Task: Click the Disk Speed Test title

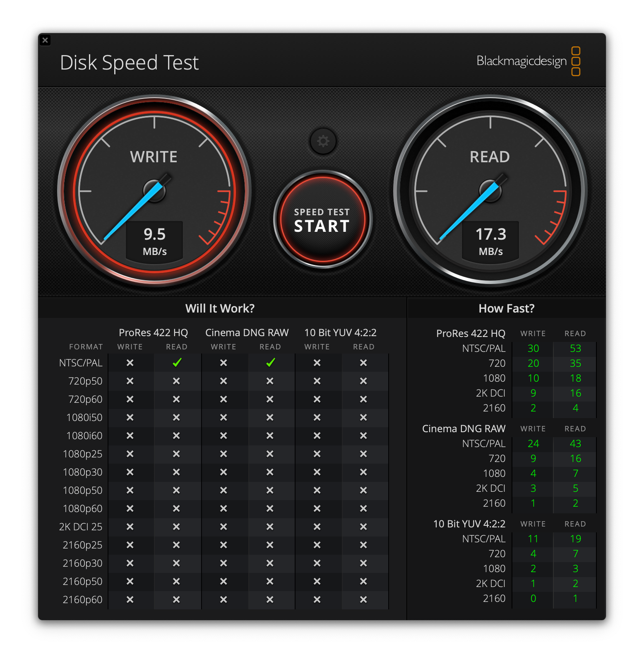Action: 129,63
